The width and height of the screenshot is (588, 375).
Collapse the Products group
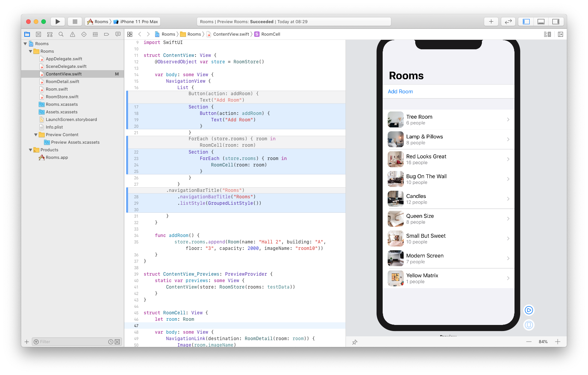click(x=30, y=150)
